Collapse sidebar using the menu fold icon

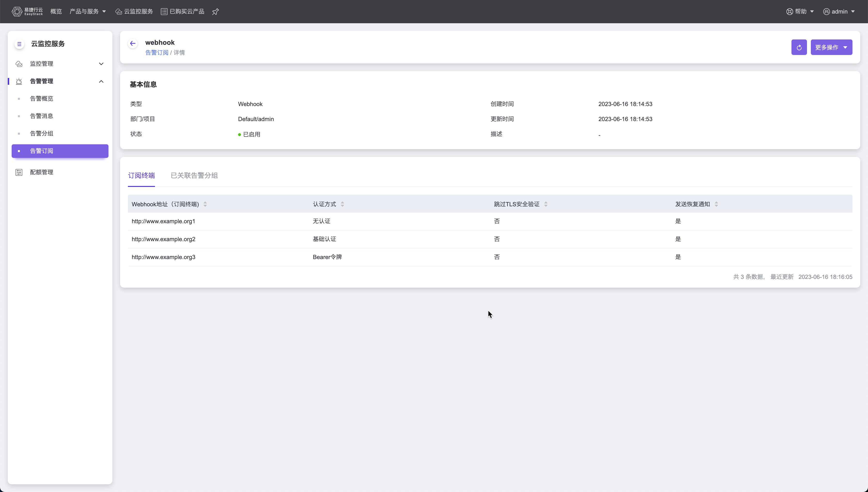(19, 44)
